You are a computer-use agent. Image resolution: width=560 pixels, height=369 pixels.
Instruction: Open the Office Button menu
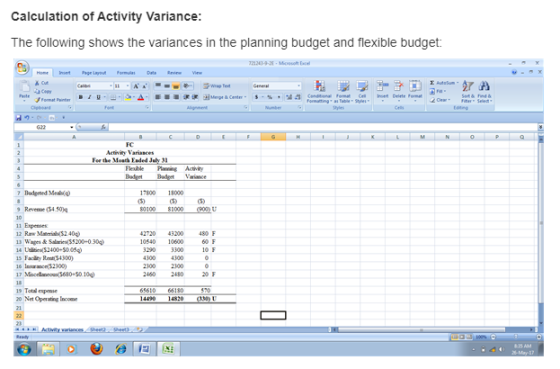point(22,68)
